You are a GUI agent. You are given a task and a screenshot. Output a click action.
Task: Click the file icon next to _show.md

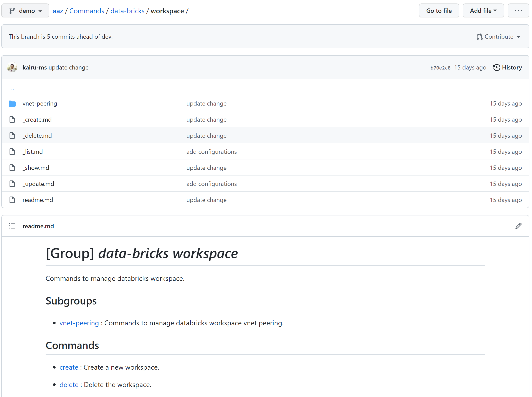[x=12, y=168]
